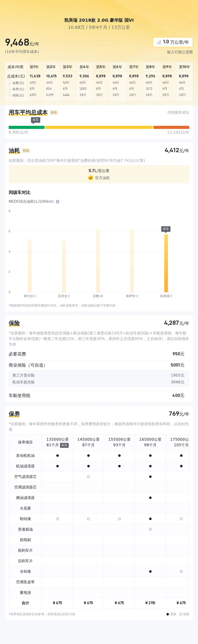Click the 9,296 eighth-year total
Viewport: 198px width, 644px height.
[x=150, y=76]
